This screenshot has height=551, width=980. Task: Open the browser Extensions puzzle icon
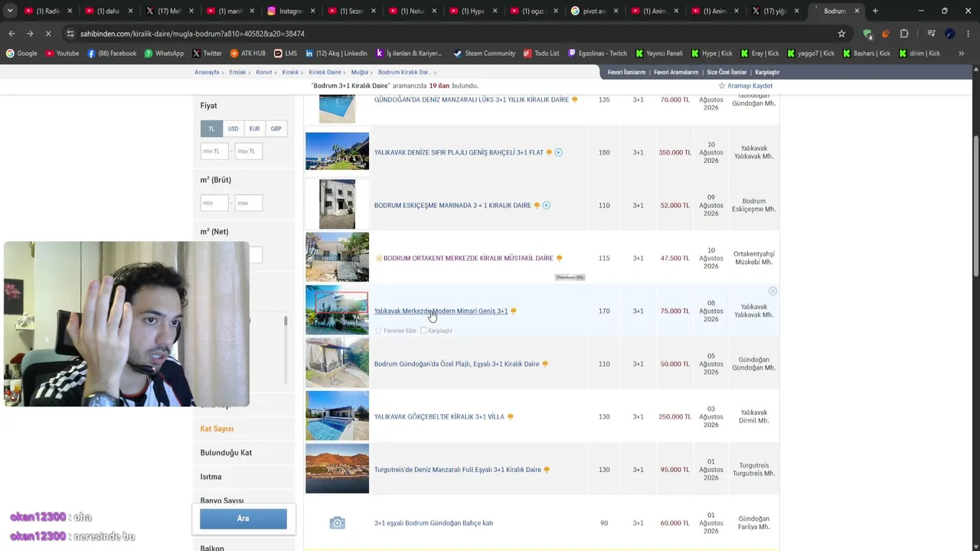(x=903, y=34)
